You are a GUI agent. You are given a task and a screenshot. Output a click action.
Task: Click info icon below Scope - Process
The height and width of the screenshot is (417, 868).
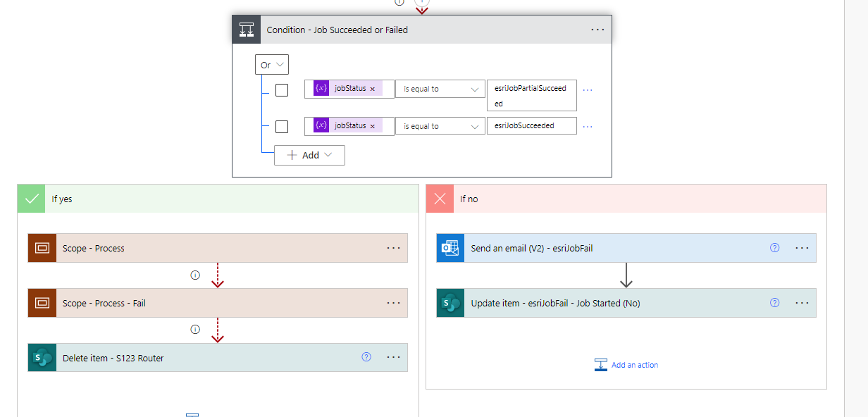[195, 275]
